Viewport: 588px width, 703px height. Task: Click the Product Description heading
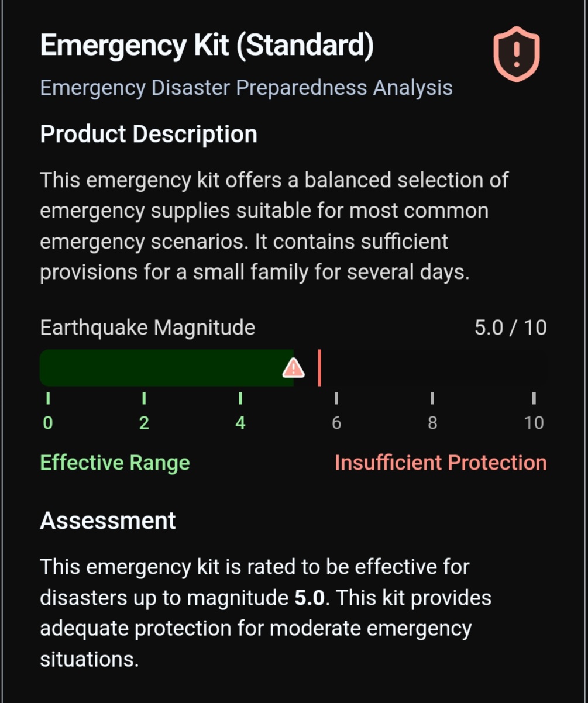(x=149, y=134)
